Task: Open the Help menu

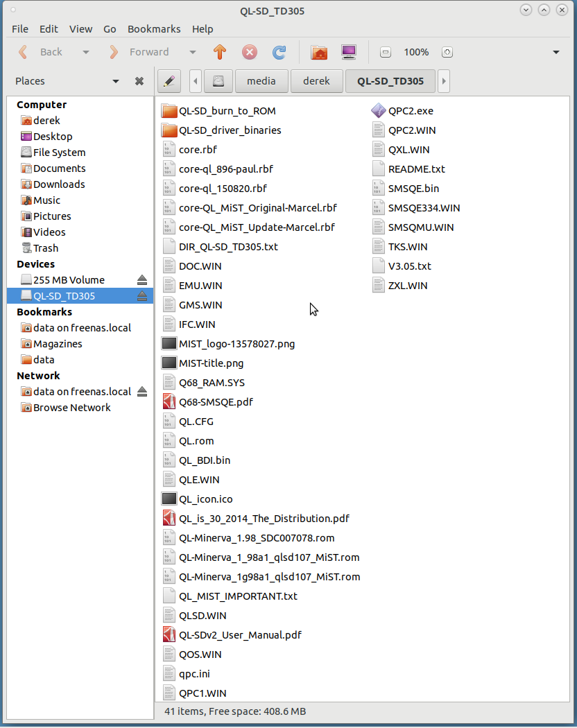Action: 203,29
